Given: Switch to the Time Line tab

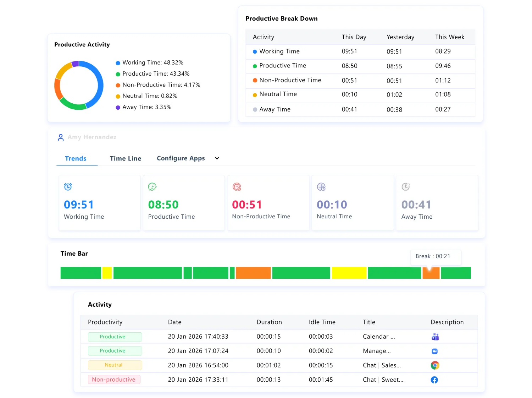Looking at the screenshot, I should tap(126, 158).
